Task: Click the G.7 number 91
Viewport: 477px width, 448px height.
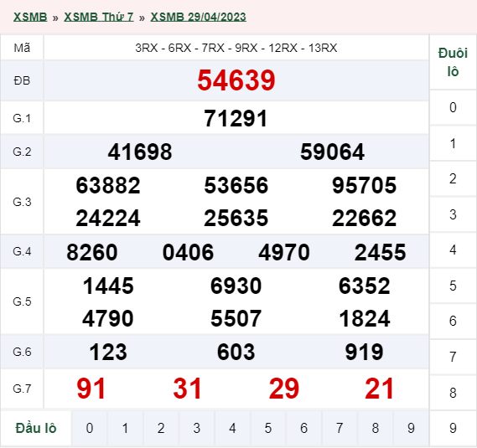Action: click(91, 389)
